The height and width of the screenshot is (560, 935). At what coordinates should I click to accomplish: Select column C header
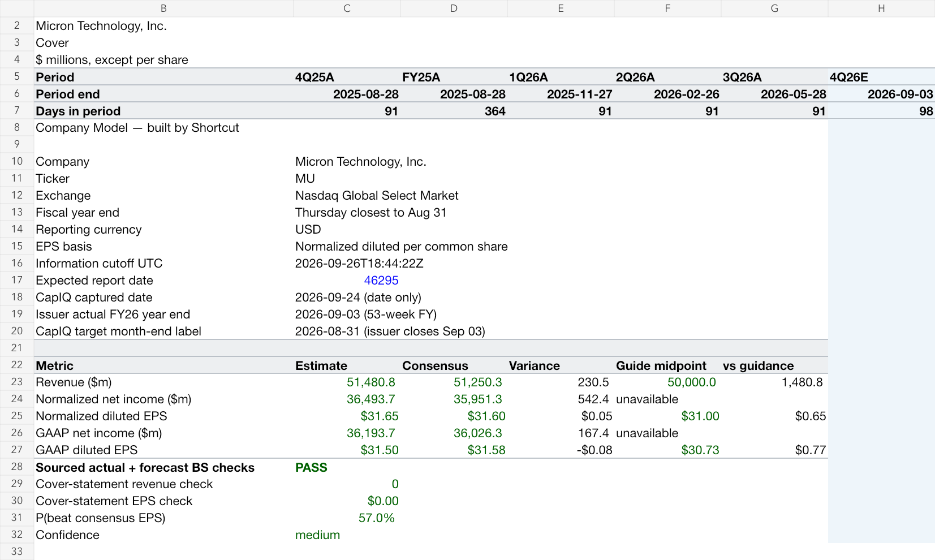pos(347,8)
